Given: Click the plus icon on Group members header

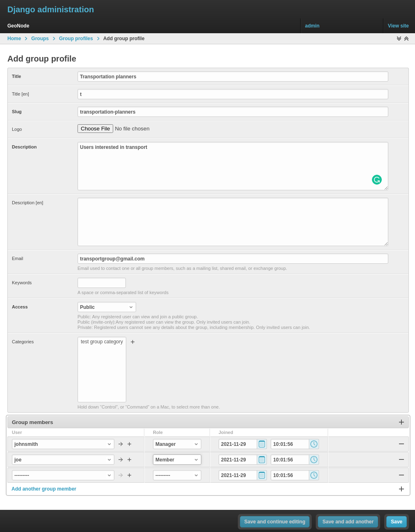Looking at the screenshot, I should tap(401, 422).
